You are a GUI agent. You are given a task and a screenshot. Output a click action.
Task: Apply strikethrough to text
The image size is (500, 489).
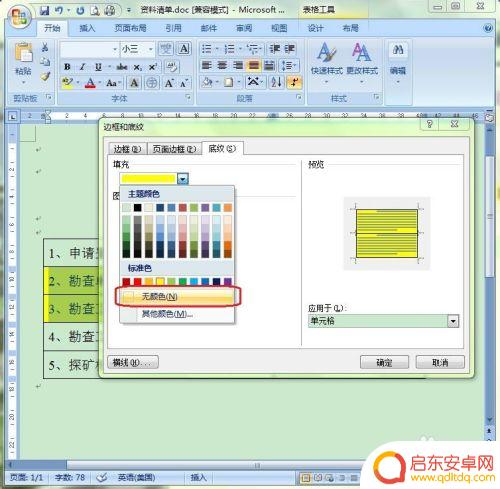[x=122, y=67]
